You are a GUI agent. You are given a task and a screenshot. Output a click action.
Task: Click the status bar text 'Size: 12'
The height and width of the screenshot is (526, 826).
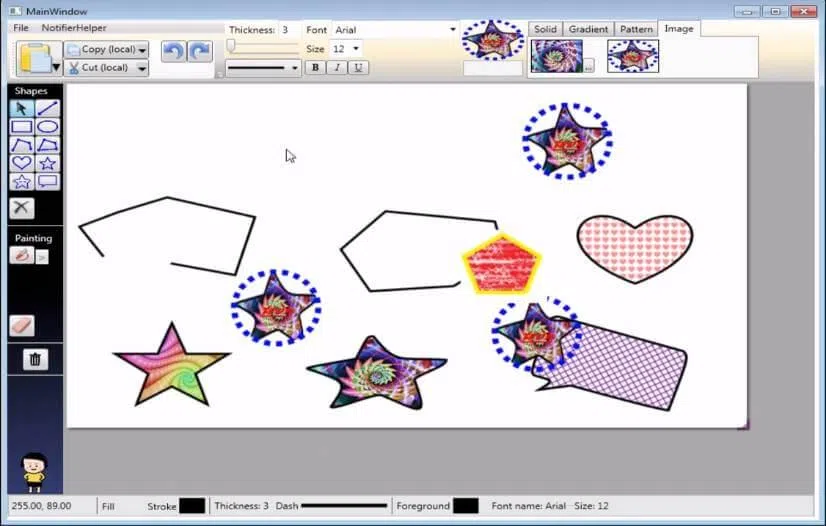(x=591, y=506)
